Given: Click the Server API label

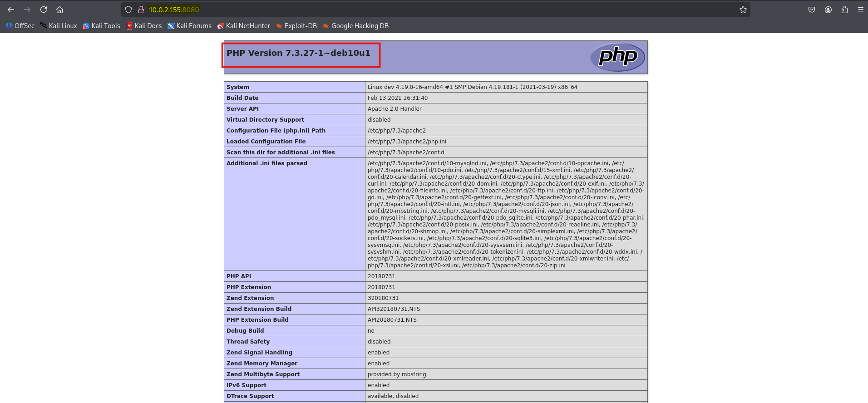Looking at the screenshot, I should click(x=242, y=109).
